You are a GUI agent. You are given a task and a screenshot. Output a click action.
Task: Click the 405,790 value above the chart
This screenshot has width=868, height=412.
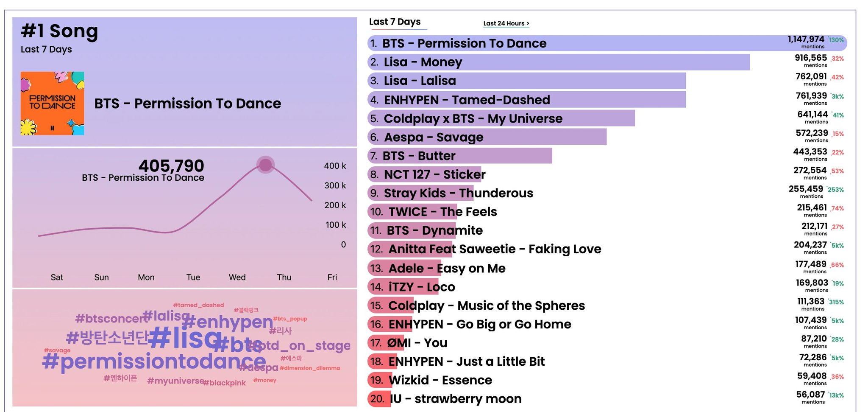click(x=171, y=165)
